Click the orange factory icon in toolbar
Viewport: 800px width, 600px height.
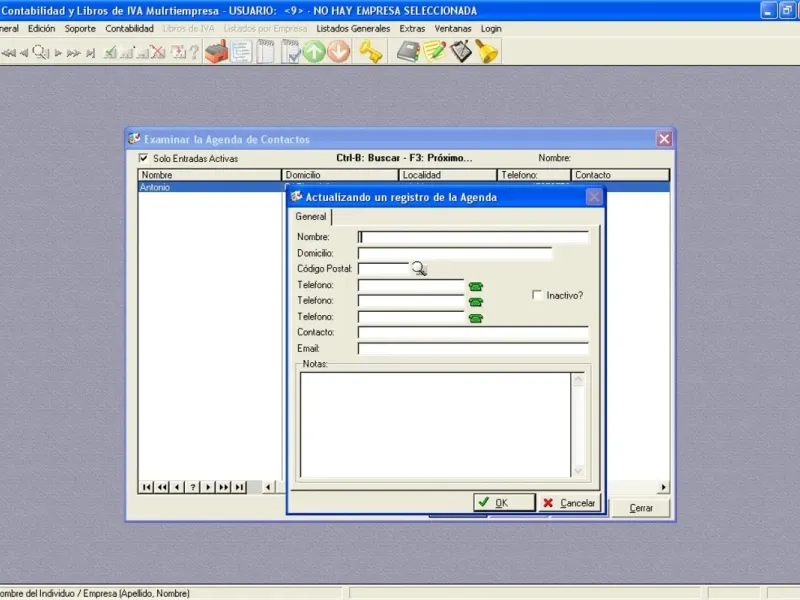tap(216, 52)
